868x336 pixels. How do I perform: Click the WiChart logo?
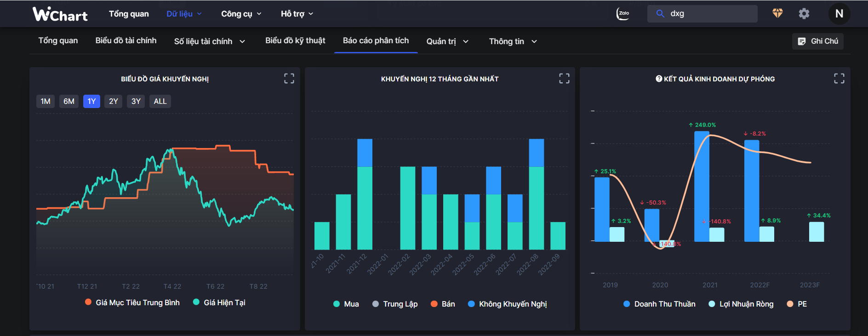[60, 14]
